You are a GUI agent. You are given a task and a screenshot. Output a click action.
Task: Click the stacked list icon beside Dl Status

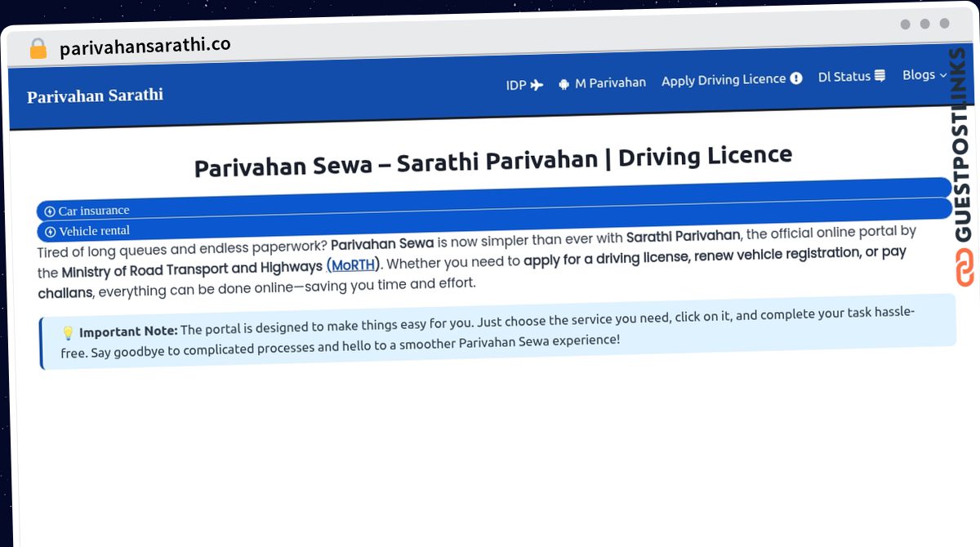(x=880, y=76)
